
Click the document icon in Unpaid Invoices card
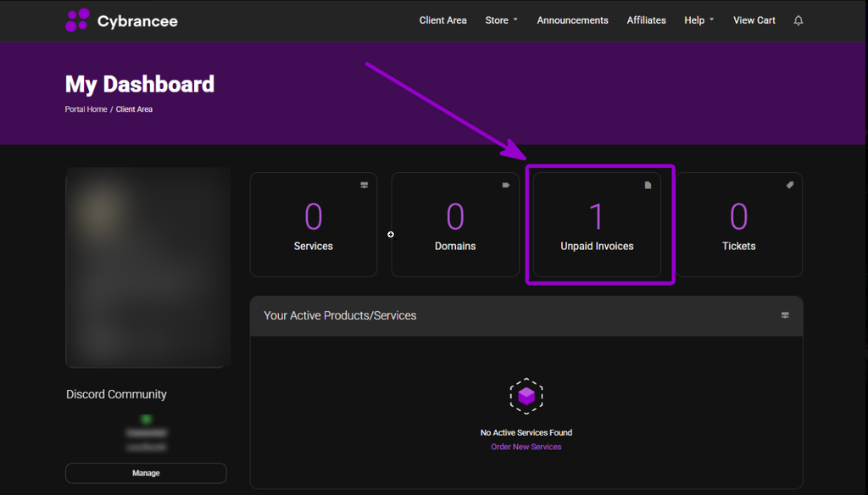[648, 185]
